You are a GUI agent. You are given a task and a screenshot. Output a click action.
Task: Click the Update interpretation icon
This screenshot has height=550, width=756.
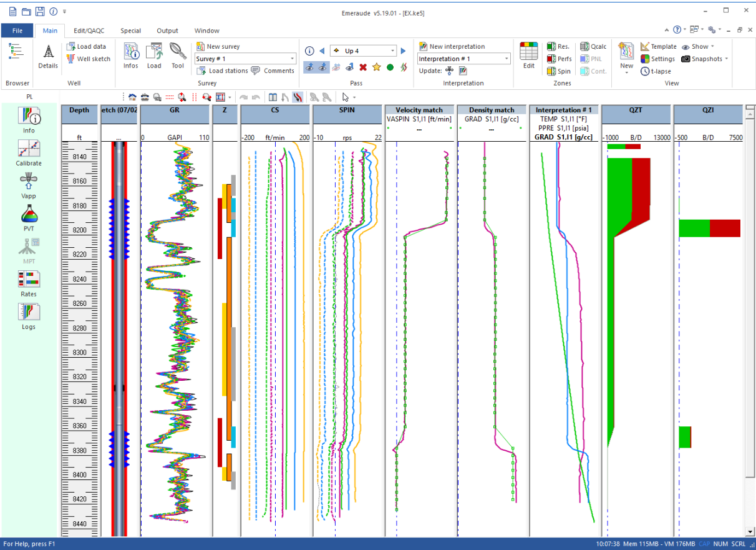(463, 71)
